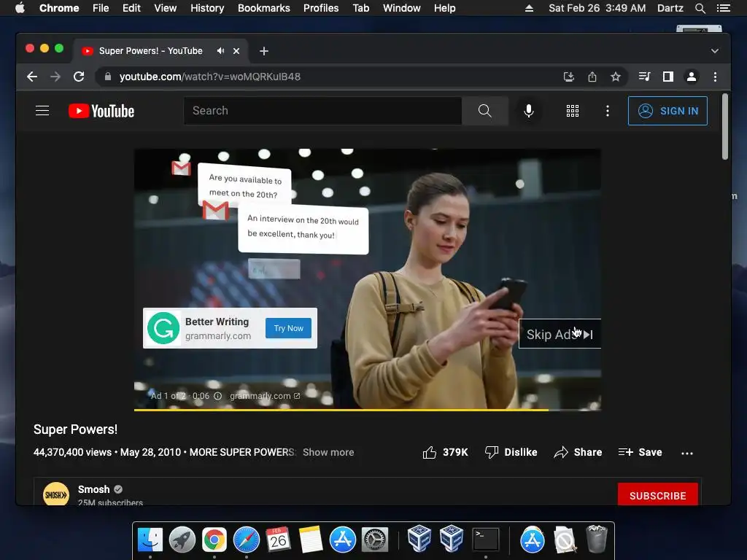Open more actions ellipsis below video
Screen dimensions: 747x560
(686, 453)
